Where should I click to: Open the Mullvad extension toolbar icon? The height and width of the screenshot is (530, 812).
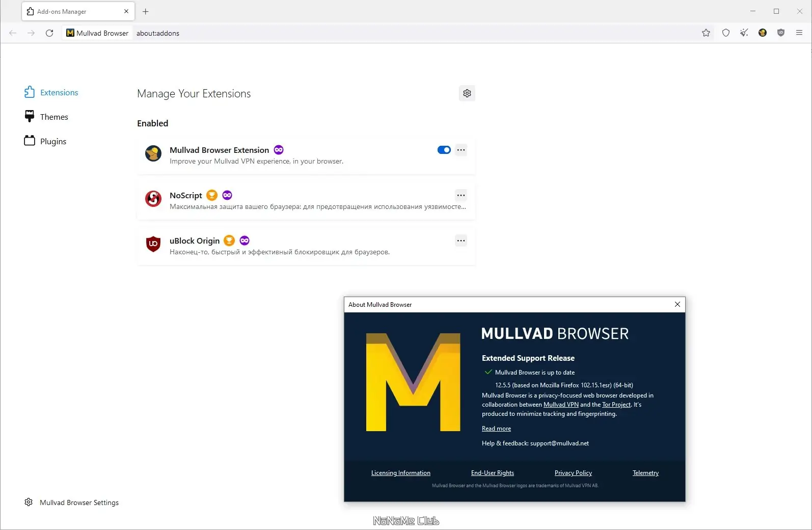point(763,33)
